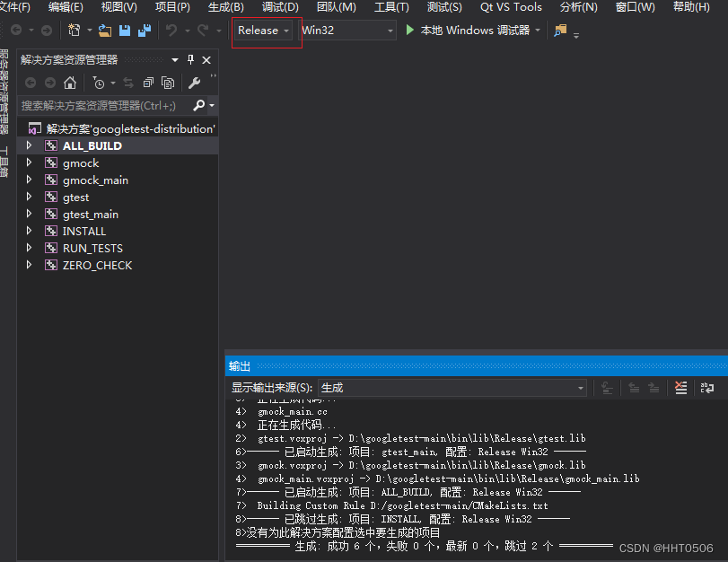
Task: Open the Qt VS Tools menu
Action: [x=511, y=7]
